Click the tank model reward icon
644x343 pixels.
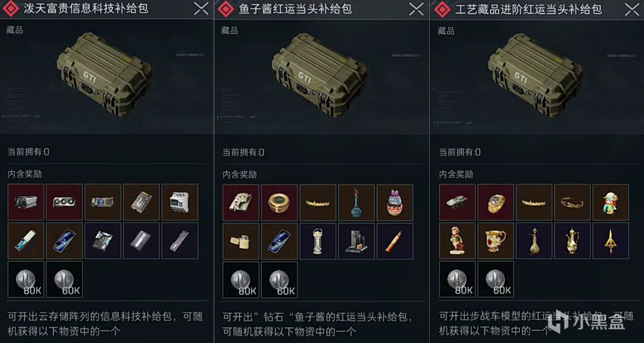pos(241,202)
